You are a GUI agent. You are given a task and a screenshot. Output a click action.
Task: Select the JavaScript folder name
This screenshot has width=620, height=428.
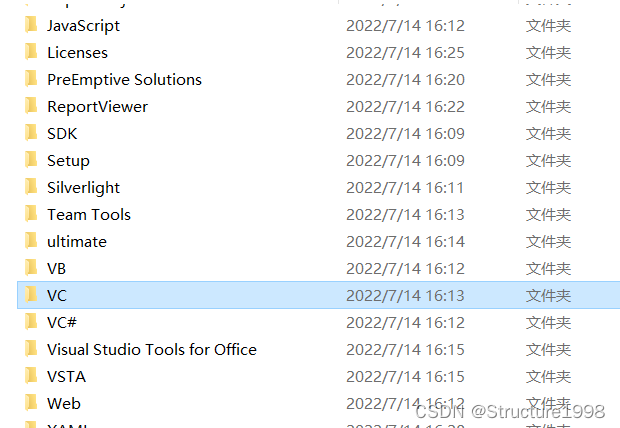[x=83, y=26]
